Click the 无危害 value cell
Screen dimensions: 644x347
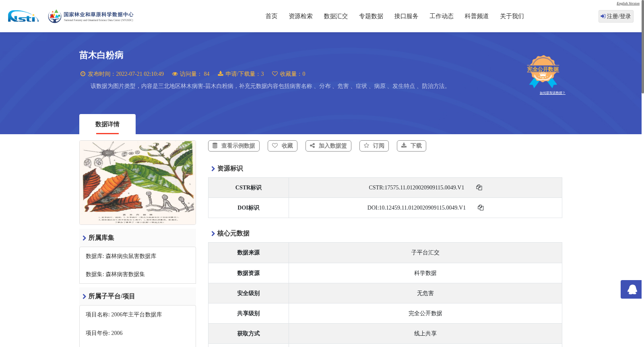coord(425,293)
